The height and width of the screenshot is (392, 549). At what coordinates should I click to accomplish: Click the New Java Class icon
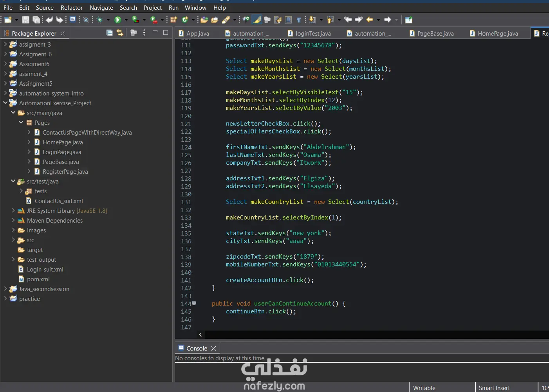(185, 20)
